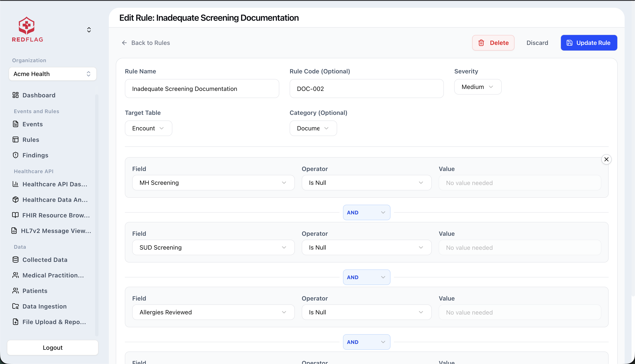Go to Dashboard in the sidebar
Screen dimensions: 635x364
pos(39,95)
